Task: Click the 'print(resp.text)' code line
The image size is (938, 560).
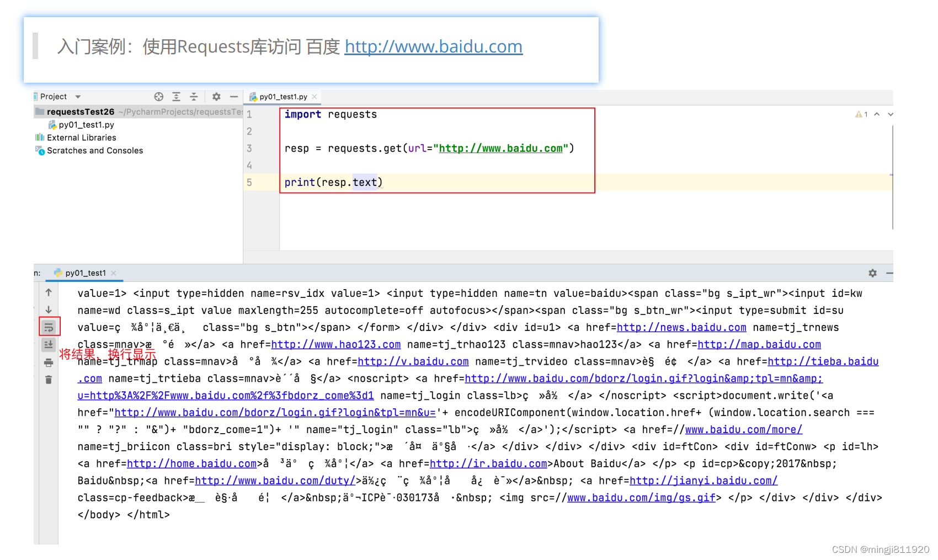Action: coord(334,183)
